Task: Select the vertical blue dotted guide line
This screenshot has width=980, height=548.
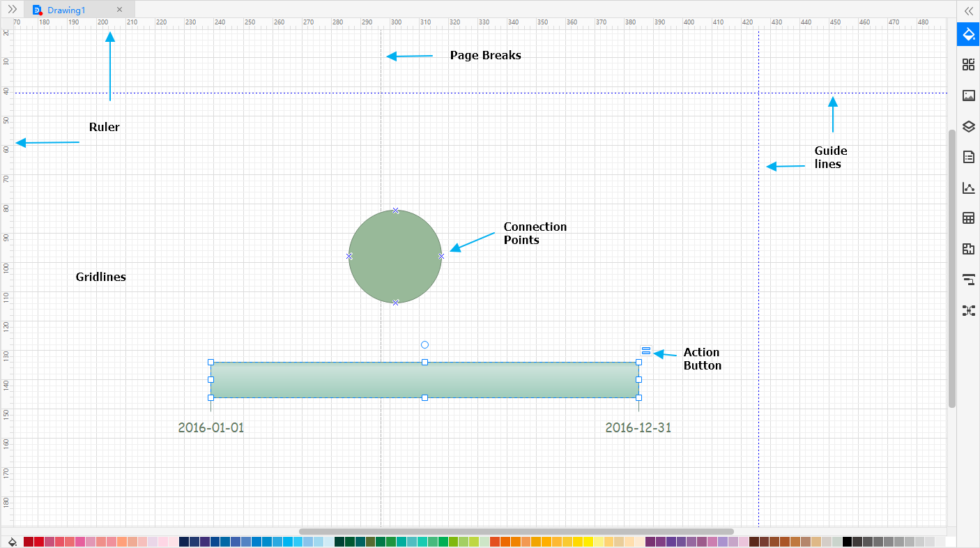Action: (x=758, y=279)
